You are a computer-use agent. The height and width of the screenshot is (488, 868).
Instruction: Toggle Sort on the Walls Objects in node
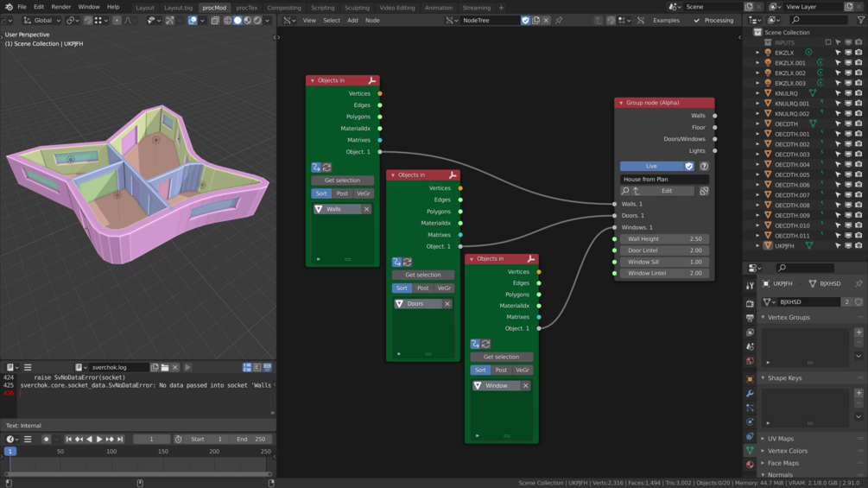click(321, 193)
